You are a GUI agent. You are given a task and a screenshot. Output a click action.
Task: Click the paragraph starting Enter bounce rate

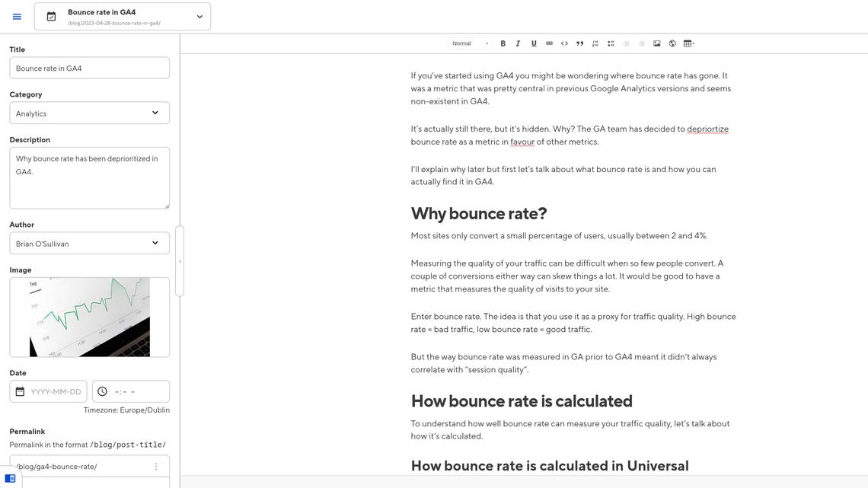(x=573, y=323)
